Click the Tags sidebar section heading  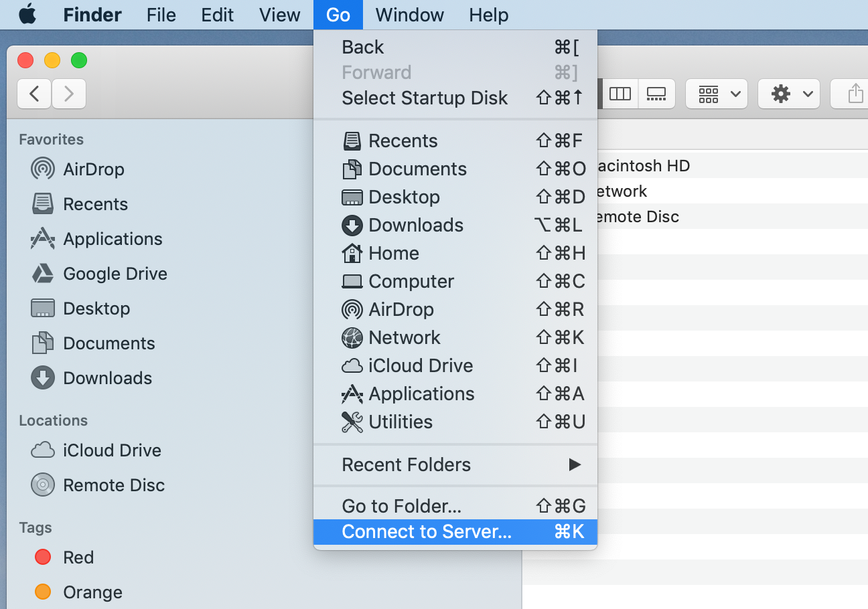[x=35, y=527]
